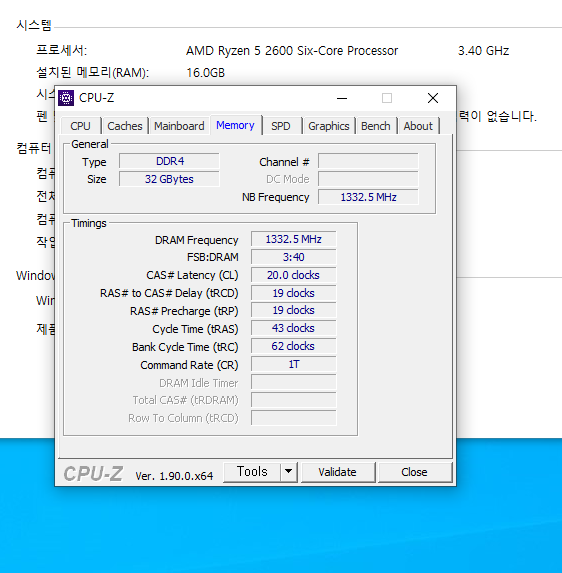Viewport: 562px width, 573px height.
Task: Show the About tab
Action: pyautogui.click(x=418, y=126)
